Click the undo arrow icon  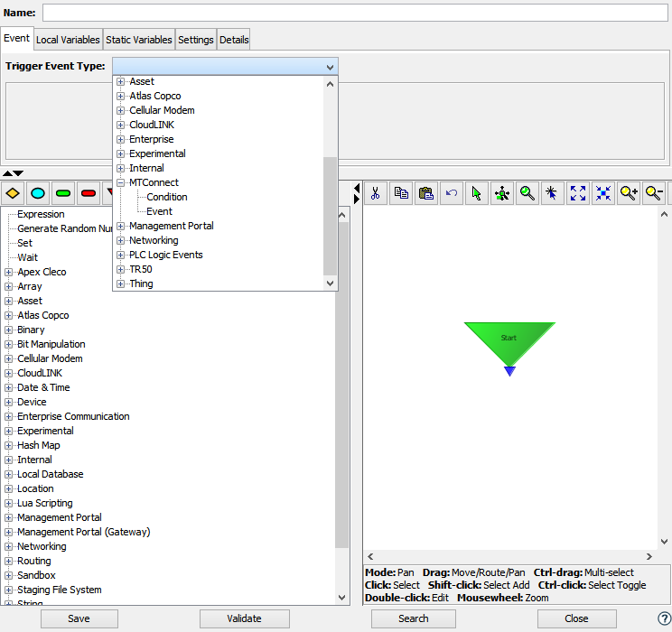pyautogui.click(x=452, y=192)
